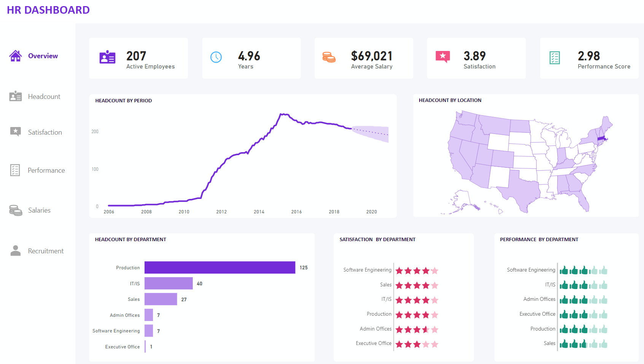Click the Headcount ID badge sidebar icon
Viewport: 644px width, 364px height.
click(x=16, y=96)
